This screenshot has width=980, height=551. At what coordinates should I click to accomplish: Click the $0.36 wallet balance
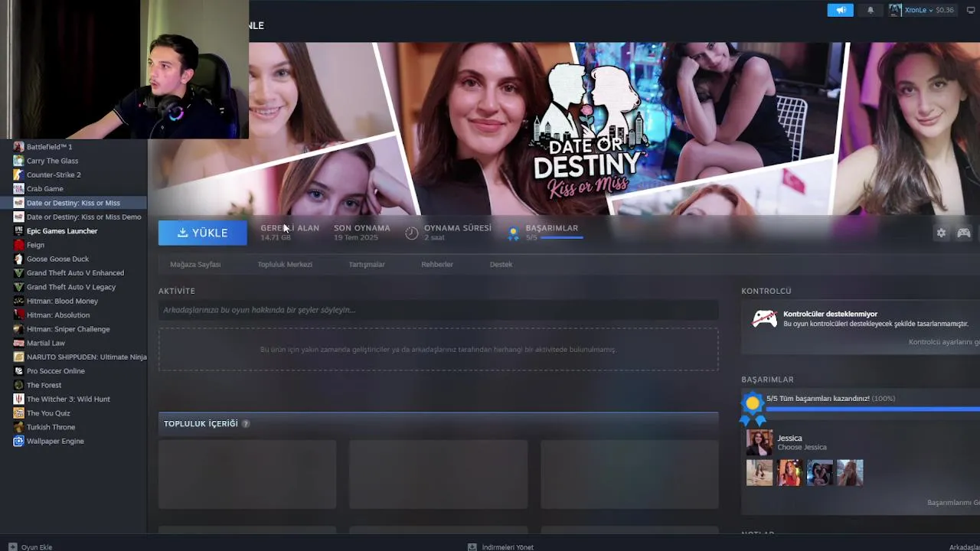click(945, 10)
